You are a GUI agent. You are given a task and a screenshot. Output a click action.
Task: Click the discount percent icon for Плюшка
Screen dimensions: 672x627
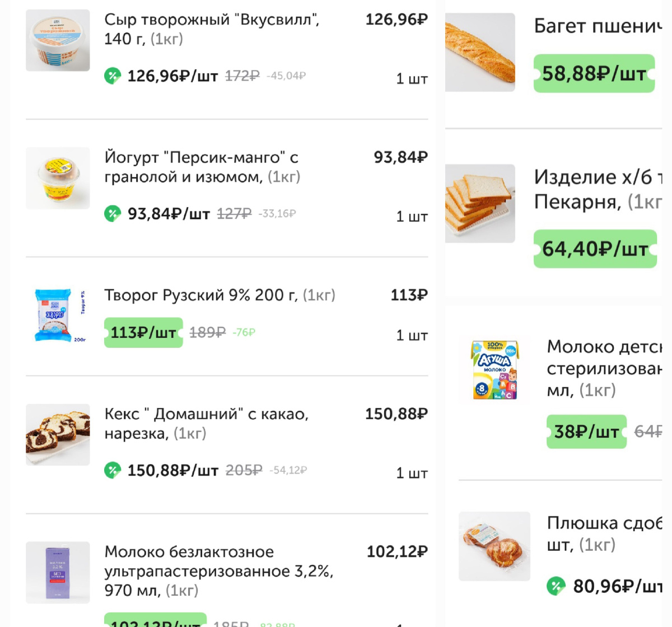tap(556, 586)
